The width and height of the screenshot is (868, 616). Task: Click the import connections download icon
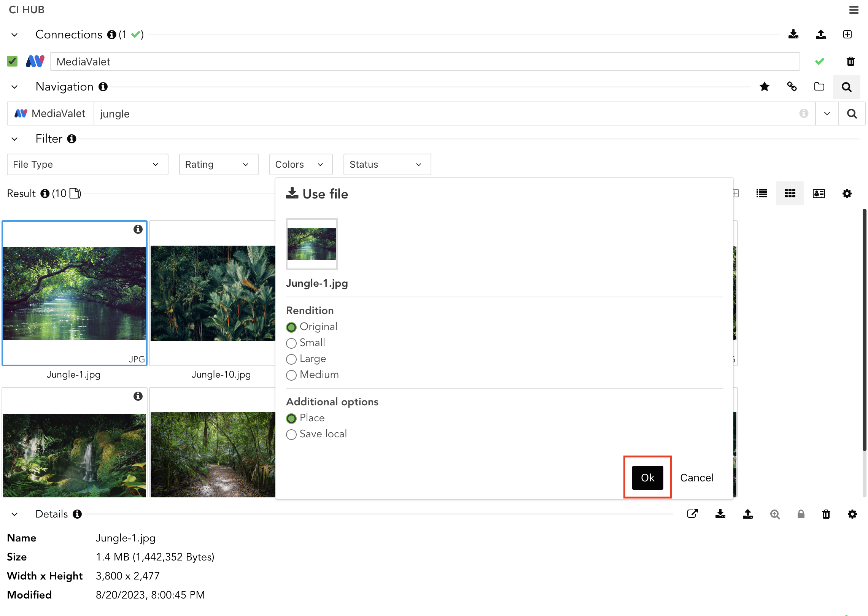click(x=793, y=35)
